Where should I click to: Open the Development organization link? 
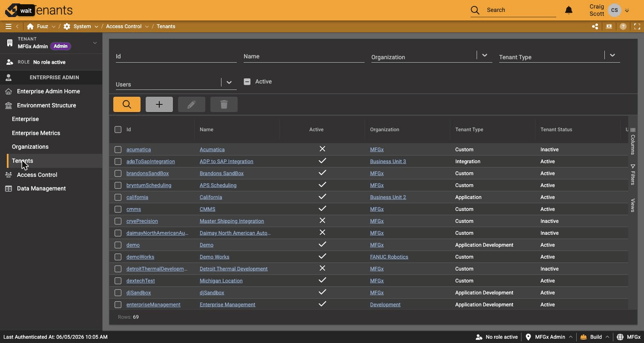385,305
